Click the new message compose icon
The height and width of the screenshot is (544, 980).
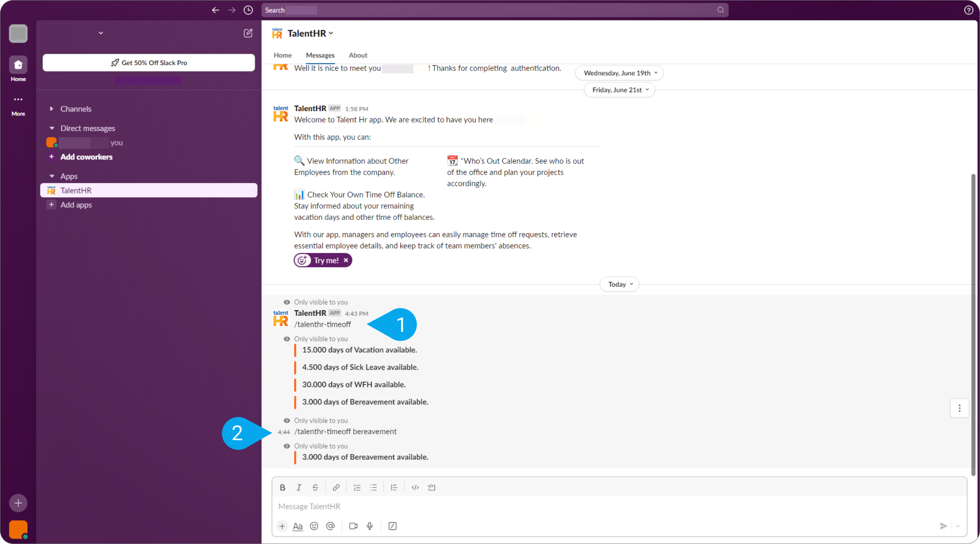click(248, 33)
